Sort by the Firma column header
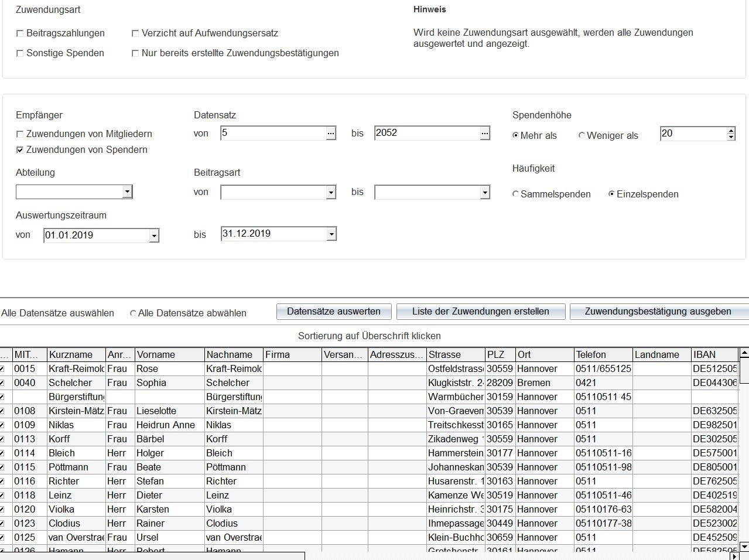The height and width of the screenshot is (560, 749). (292, 354)
